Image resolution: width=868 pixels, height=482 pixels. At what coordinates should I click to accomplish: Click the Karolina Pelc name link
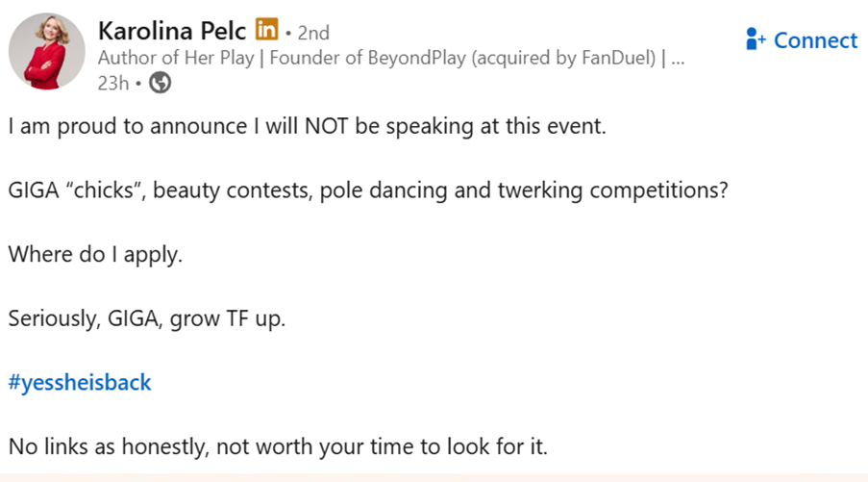tap(172, 31)
